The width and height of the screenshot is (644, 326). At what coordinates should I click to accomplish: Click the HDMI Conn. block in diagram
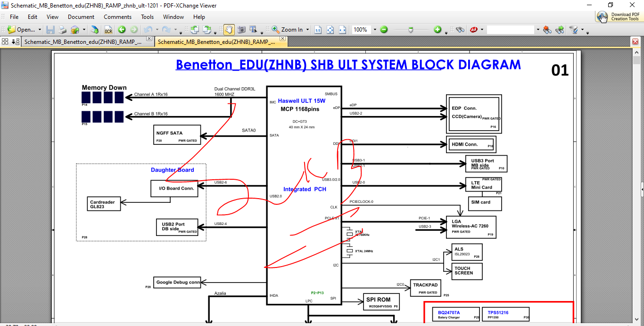471,144
